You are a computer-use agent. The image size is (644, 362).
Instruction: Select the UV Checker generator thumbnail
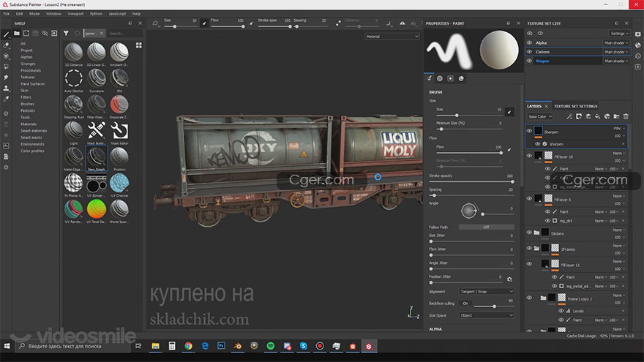click(x=119, y=185)
